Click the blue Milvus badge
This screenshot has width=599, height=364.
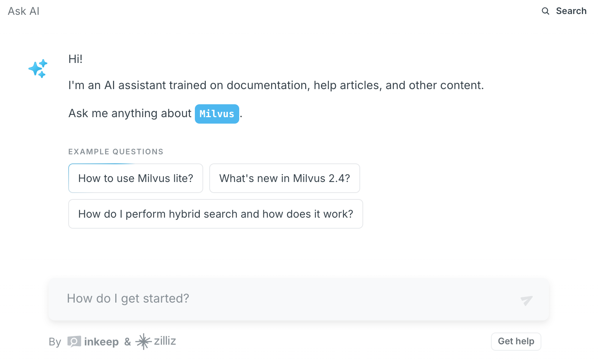point(217,114)
